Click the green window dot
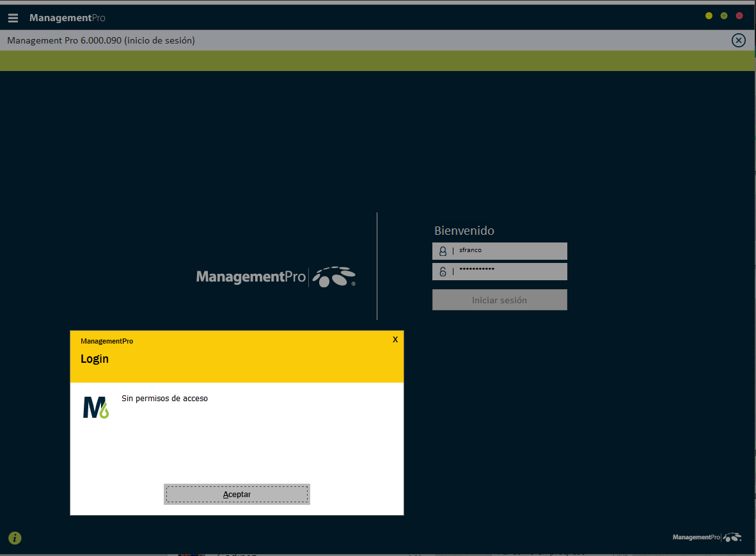The height and width of the screenshot is (556, 756). [723, 16]
